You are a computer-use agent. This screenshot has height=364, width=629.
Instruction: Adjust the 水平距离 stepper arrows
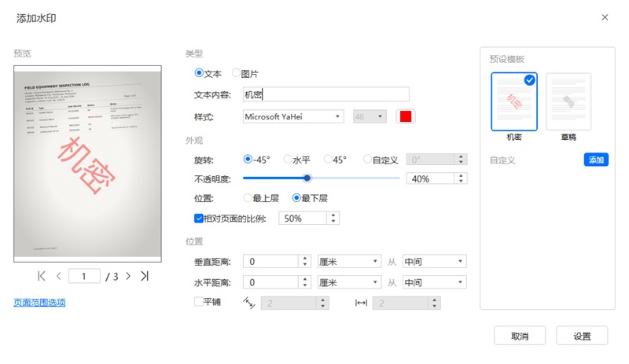tap(305, 282)
